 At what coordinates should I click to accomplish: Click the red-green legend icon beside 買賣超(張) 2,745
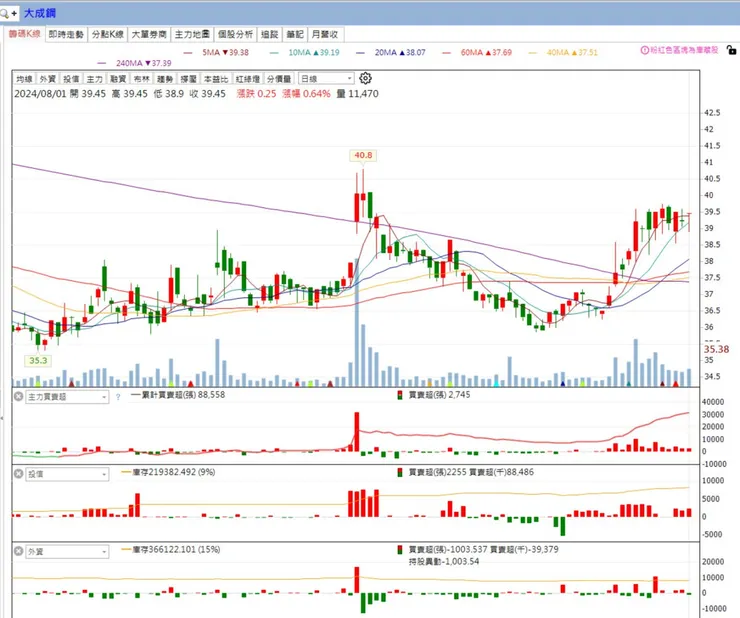coord(400,395)
